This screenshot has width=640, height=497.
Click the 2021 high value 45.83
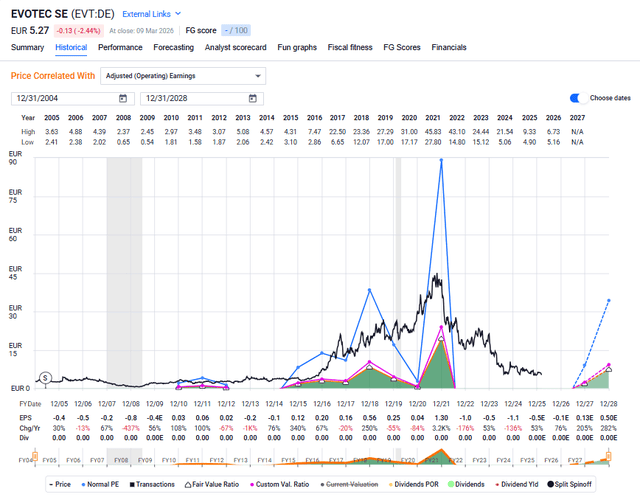(x=433, y=132)
